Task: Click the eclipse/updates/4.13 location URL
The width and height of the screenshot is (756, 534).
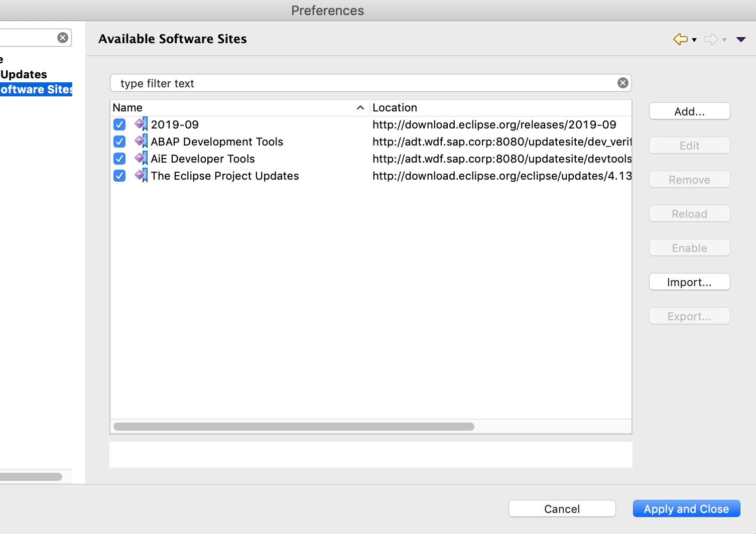Action: click(502, 176)
